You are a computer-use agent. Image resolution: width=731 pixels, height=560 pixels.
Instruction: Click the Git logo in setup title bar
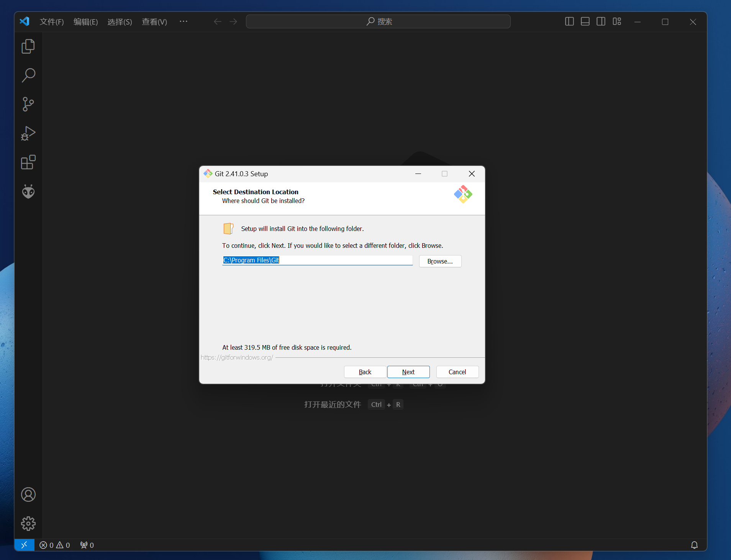[208, 174]
